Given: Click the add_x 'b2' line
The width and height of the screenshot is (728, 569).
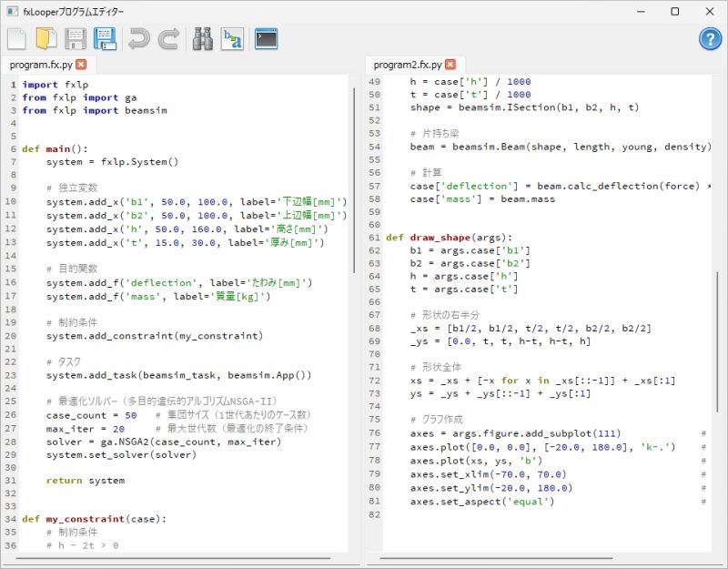Looking at the screenshot, I should point(197,216).
